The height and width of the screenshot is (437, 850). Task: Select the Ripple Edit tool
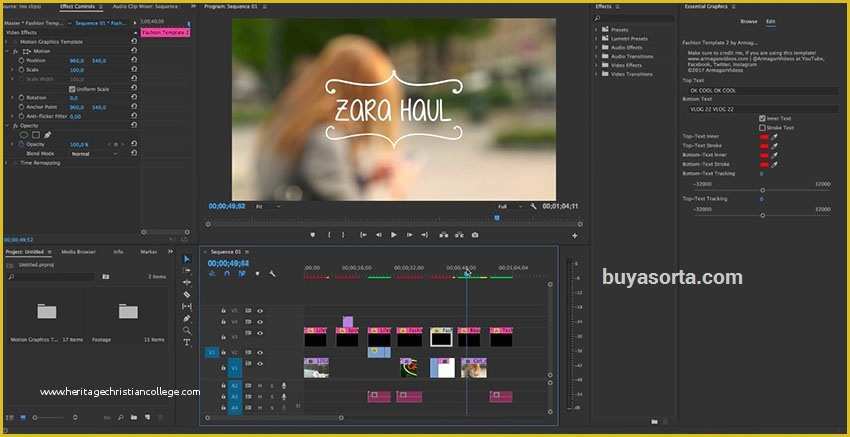pyautogui.click(x=187, y=282)
